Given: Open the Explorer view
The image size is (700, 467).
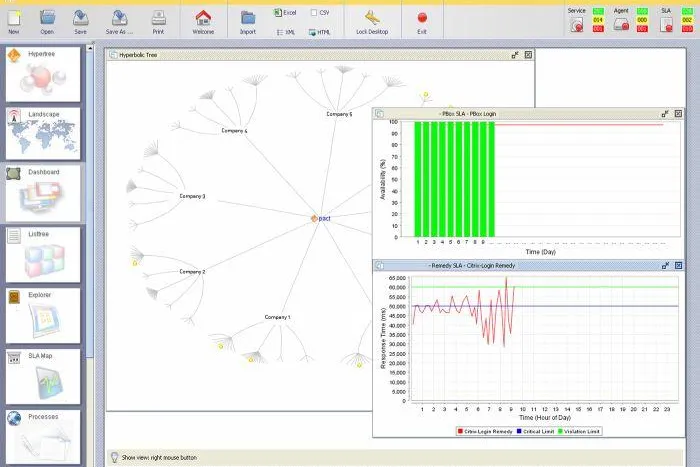Looking at the screenshot, I should click(43, 315).
